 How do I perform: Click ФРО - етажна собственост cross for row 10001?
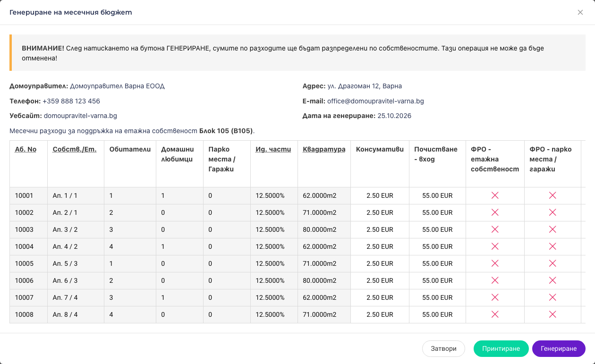coord(495,195)
